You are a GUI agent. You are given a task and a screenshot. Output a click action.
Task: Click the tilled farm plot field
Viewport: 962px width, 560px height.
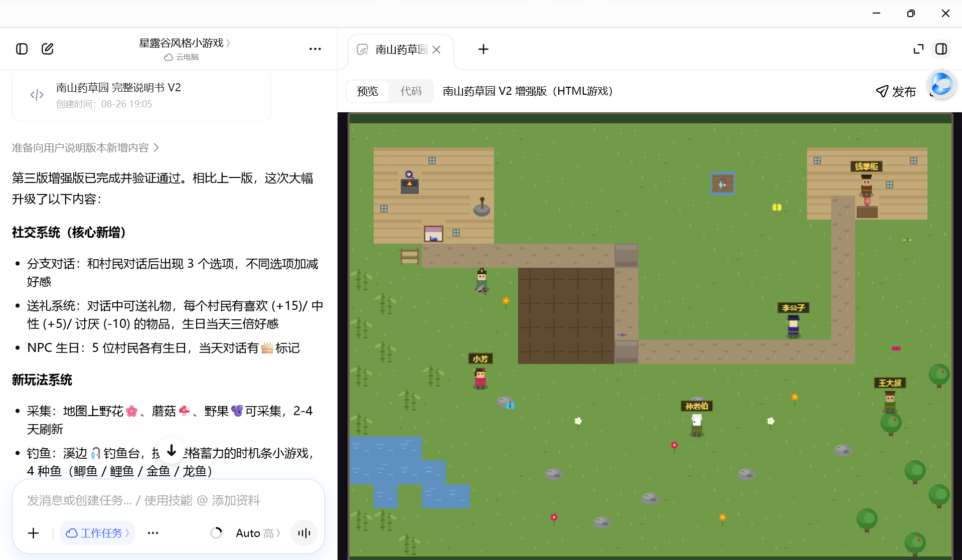pos(566,315)
